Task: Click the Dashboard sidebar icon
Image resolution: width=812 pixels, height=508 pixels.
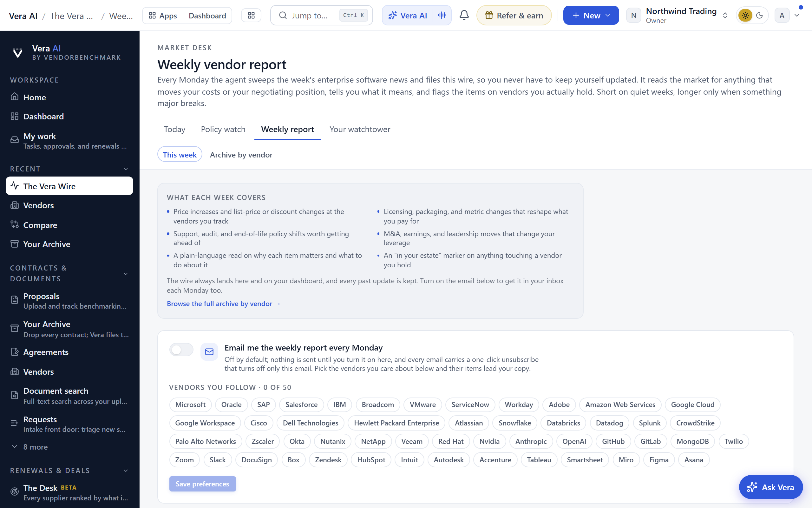Action: pos(14,116)
